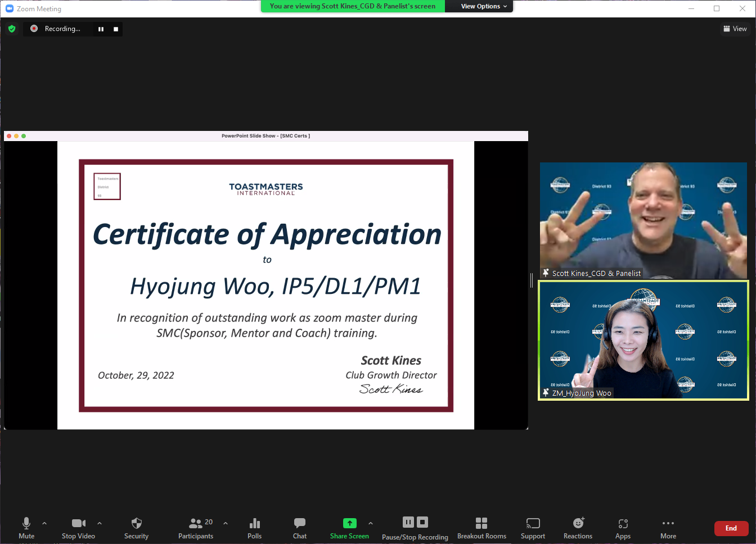Click yellow minimize dot of PowerPoint slideshow window
Image resolution: width=756 pixels, height=544 pixels.
tap(16, 136)
